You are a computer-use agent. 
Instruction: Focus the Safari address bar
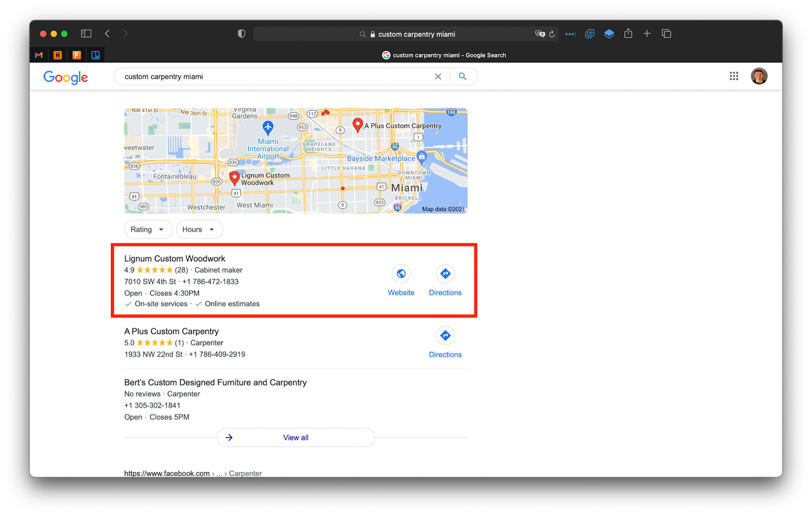[x=405, y=34]
